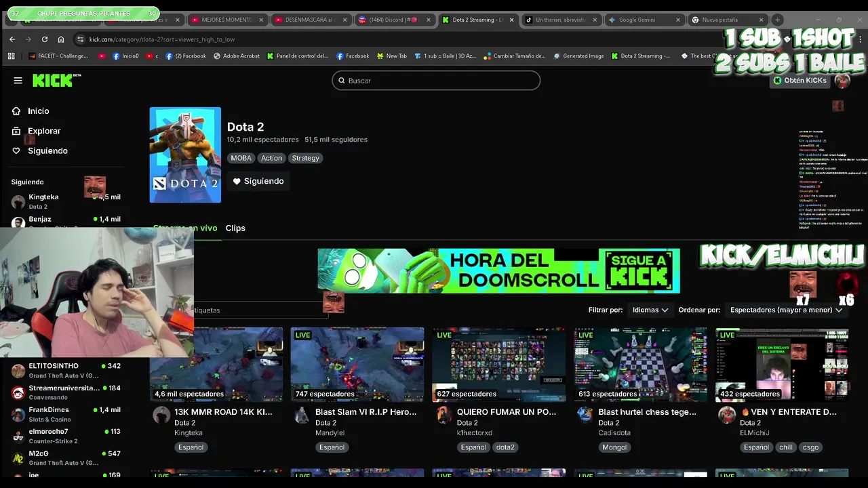Open Blast Slam VI R.I.P Hero stream title
Screen dimensions: 868x488
click(x=366, y=411)
